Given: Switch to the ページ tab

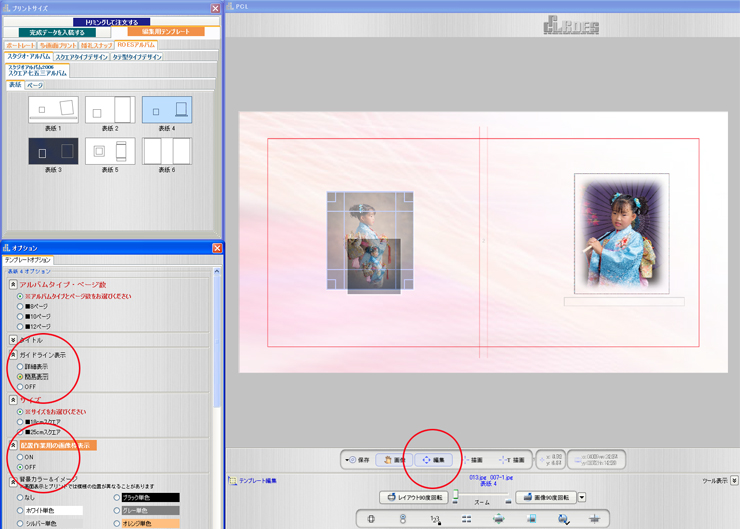Looking at the screenshot, I should tap(34, 85).
